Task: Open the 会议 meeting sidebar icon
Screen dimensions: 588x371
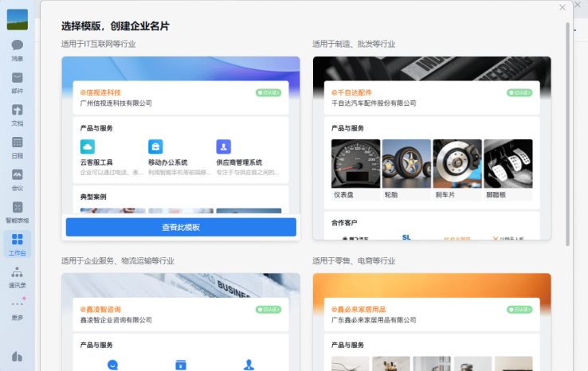Action: [x=18, y=179]
